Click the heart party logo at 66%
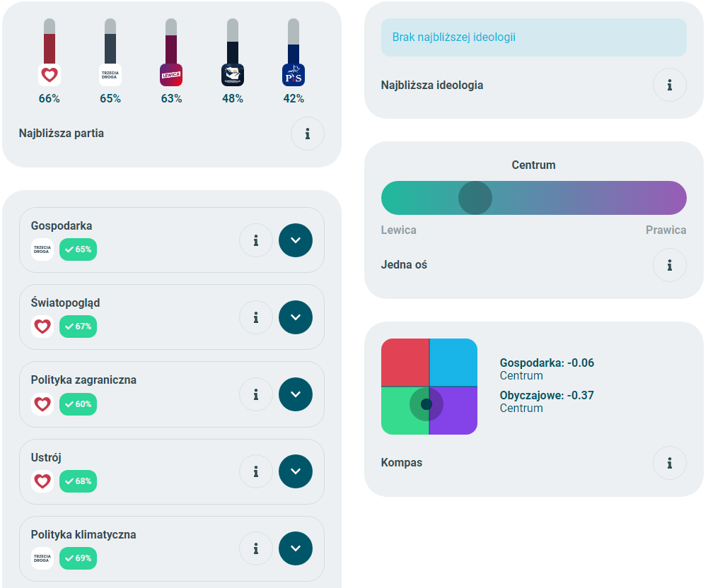Viewport: 708px width, 588px height. pyautogui.click(x=50, y=75)
